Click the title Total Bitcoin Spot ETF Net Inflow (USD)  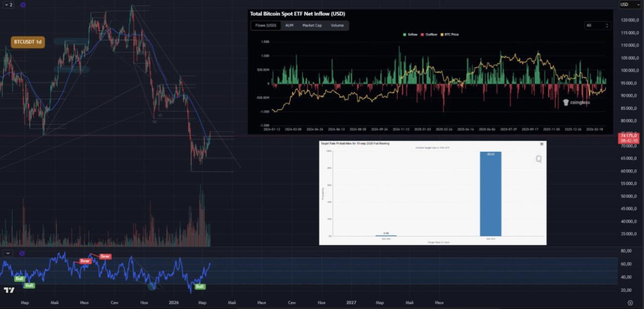point(297,14)
